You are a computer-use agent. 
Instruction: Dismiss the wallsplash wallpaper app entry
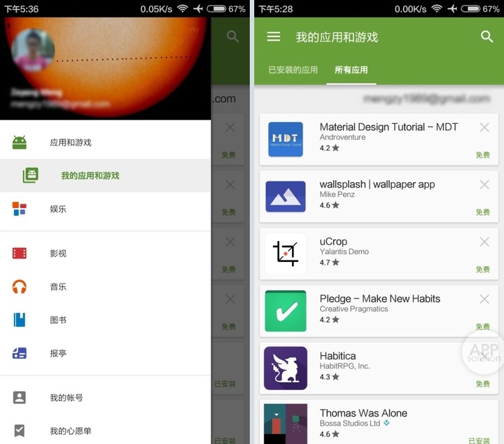[x=484, y=185]
